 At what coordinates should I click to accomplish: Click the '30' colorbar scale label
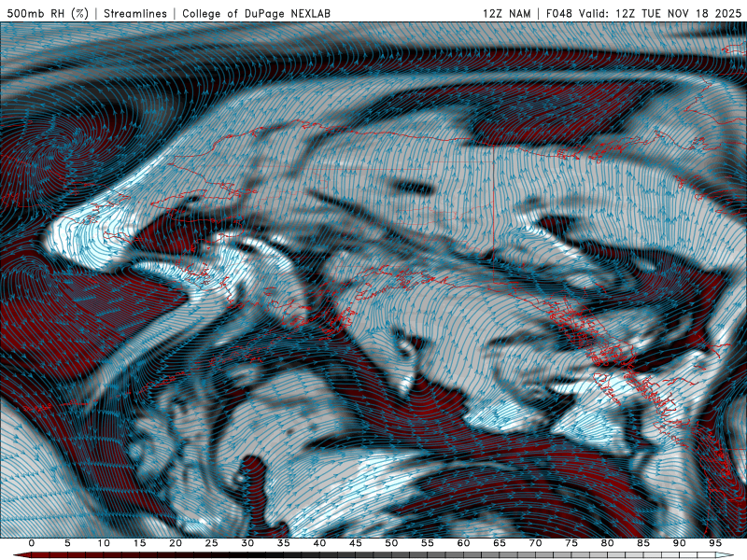(x=247, y=543)
